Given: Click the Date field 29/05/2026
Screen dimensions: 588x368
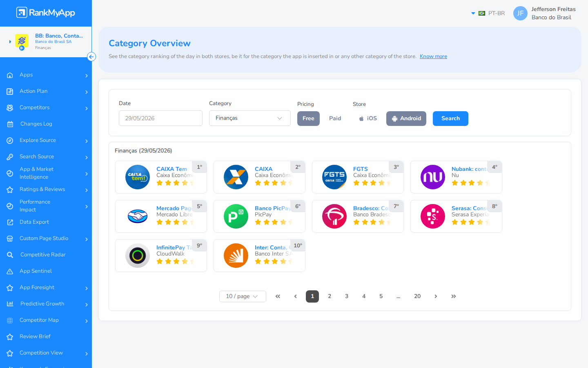Looking at the screenshot, I should coord(160,118).
